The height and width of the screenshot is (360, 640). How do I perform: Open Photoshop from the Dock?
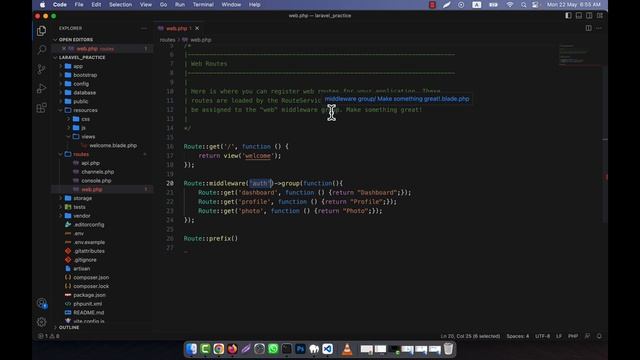click(300, 349)
